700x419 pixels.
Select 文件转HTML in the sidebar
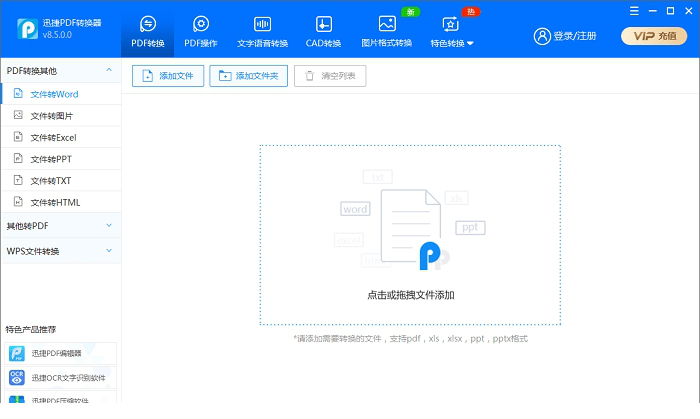61,202
